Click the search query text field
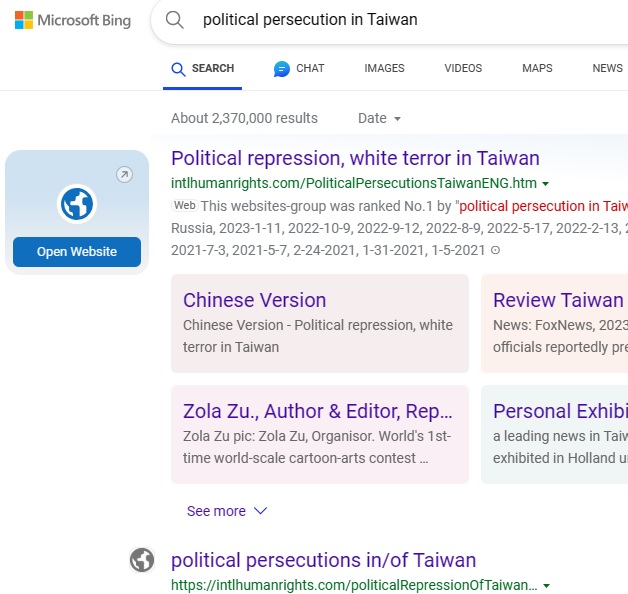The width and height of the screenshot is (628, 594). point(400,20)
